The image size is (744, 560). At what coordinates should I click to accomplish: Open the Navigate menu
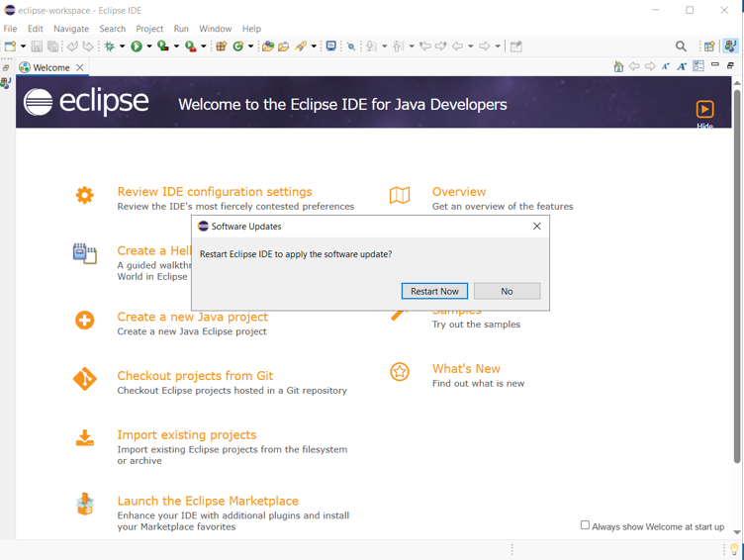pos(71,29)
